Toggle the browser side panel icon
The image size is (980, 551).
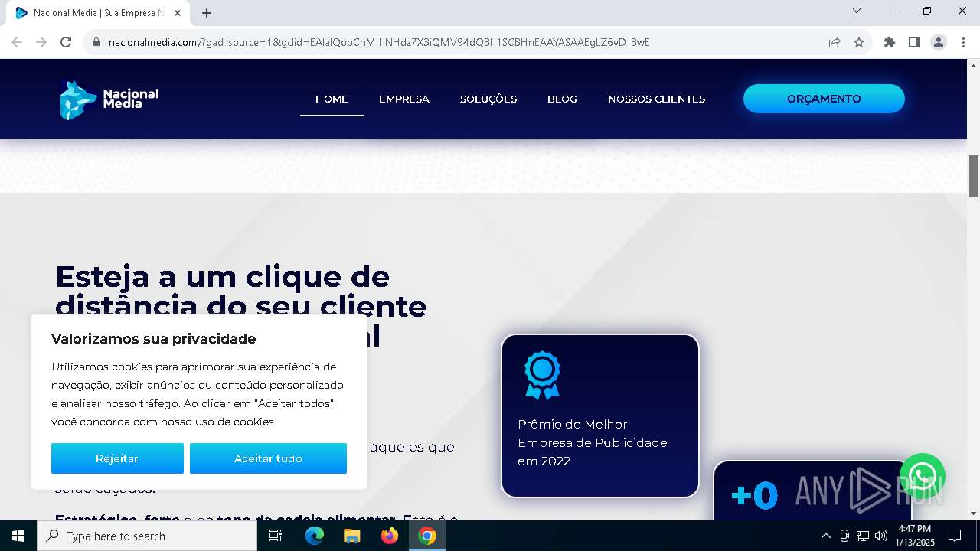[914, 42]
